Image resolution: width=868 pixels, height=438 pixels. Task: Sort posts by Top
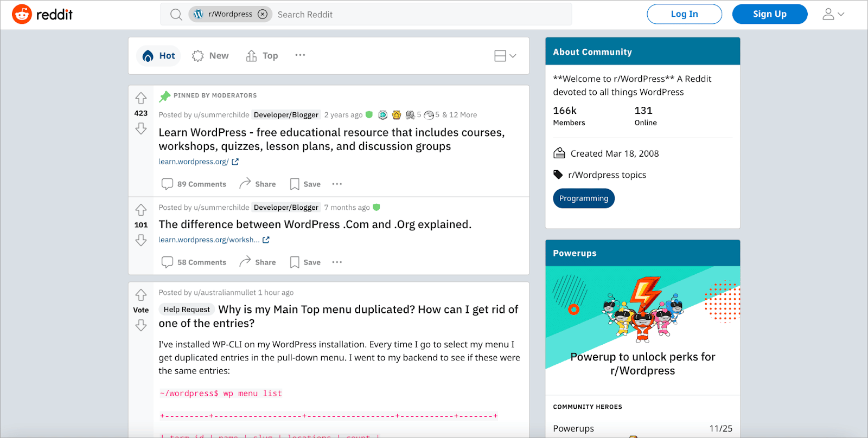262,56
